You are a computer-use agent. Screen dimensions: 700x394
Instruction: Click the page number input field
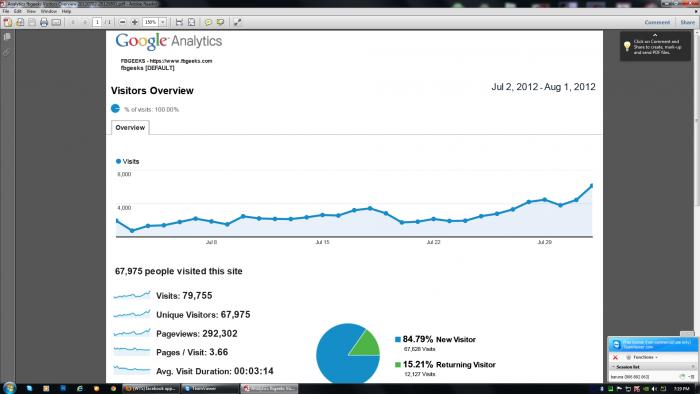pos(97,22)
